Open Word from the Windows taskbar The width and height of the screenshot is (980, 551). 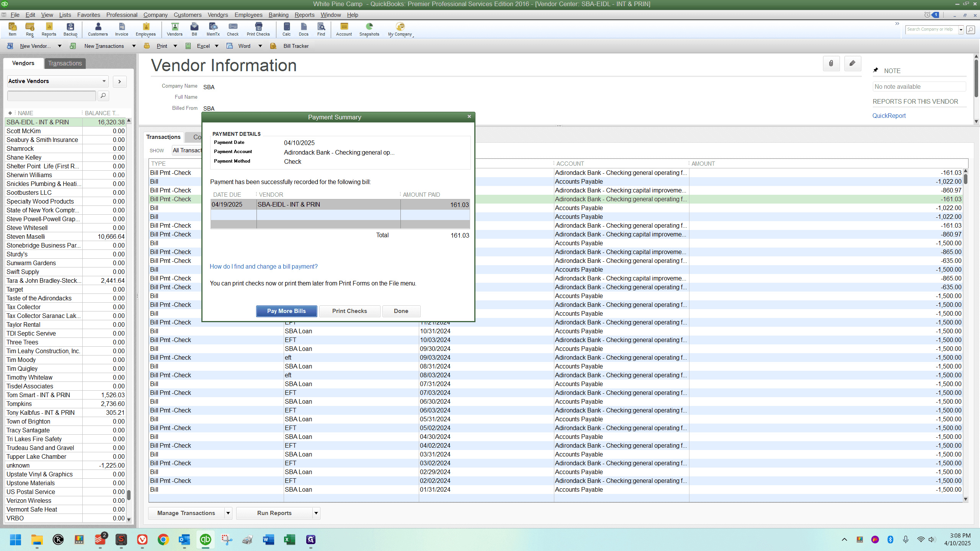pyautogui.click(x=268, y=540)
